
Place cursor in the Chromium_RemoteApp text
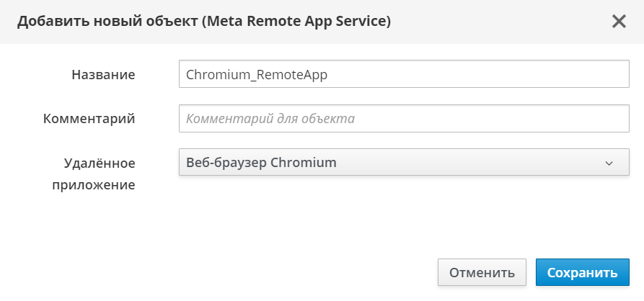[257, 74]
